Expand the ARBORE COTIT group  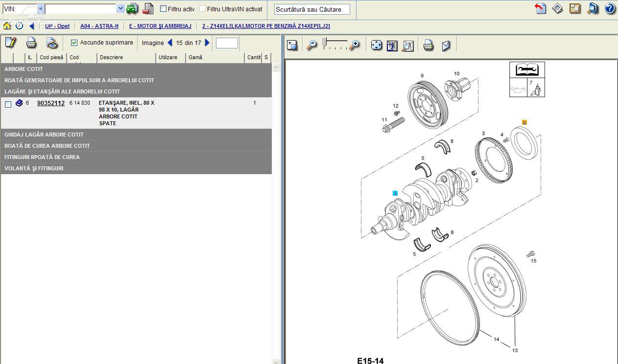136,69
